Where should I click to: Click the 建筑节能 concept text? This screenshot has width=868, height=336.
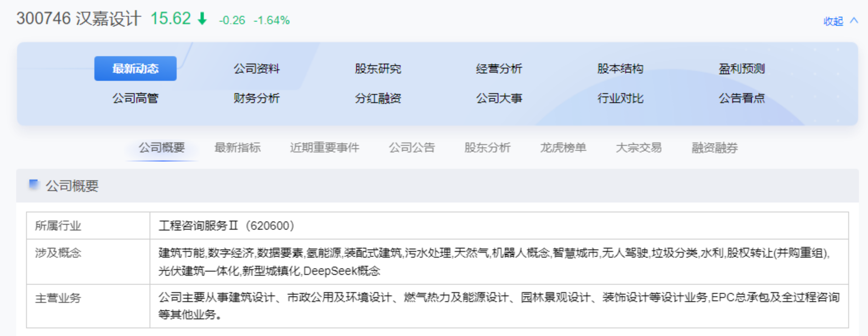coord(182,253)
